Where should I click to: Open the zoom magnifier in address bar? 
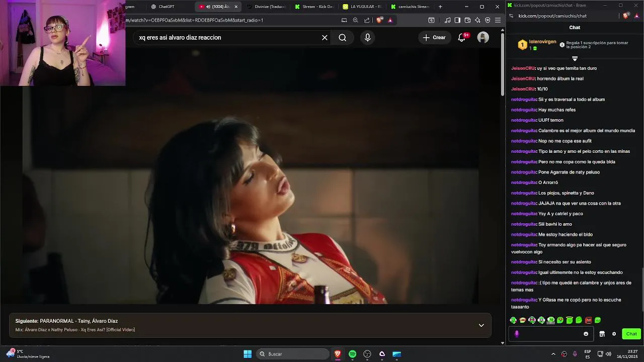tap(355, 20)
